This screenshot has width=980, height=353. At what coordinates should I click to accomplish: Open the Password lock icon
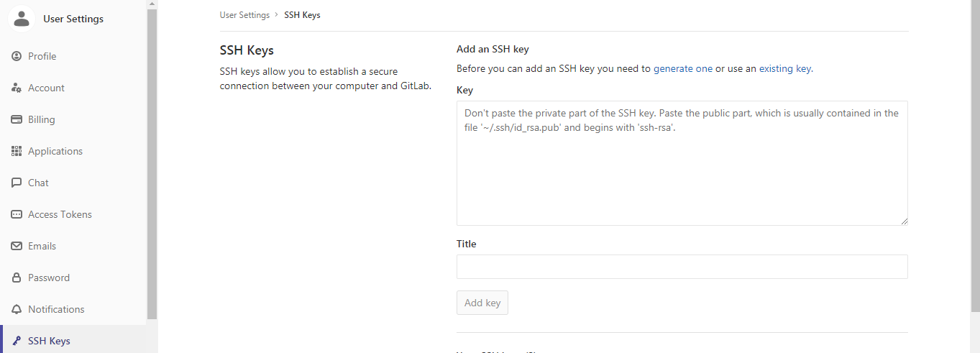pos(17,278)
